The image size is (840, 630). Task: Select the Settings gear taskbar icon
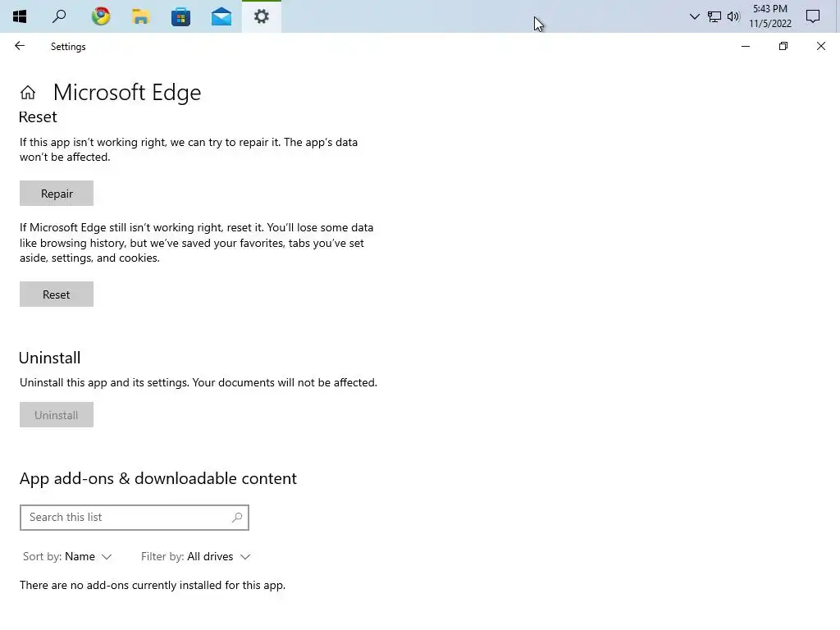262,16
